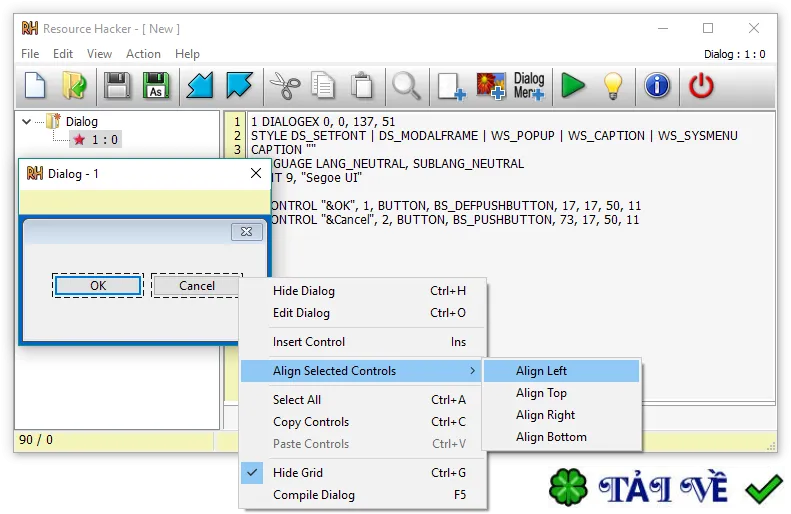Click the blue arrow pointing up-right
The image size is (791, 514).
click(x=239, y=86)
